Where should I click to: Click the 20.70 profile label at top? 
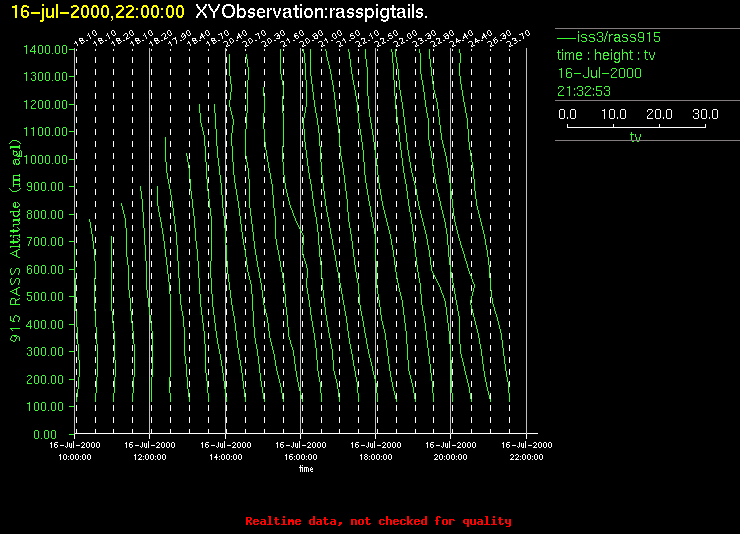[255, 38]
